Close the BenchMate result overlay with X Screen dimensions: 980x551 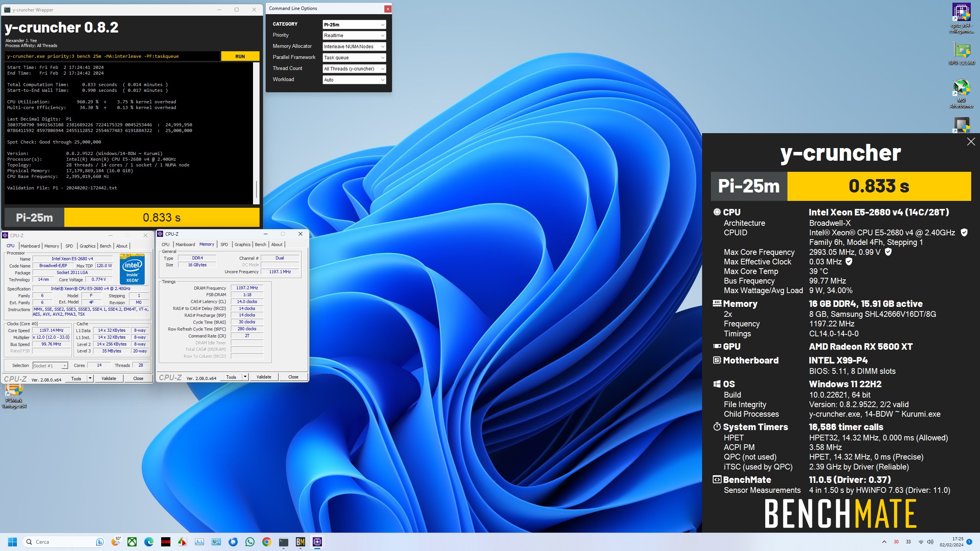971,142
